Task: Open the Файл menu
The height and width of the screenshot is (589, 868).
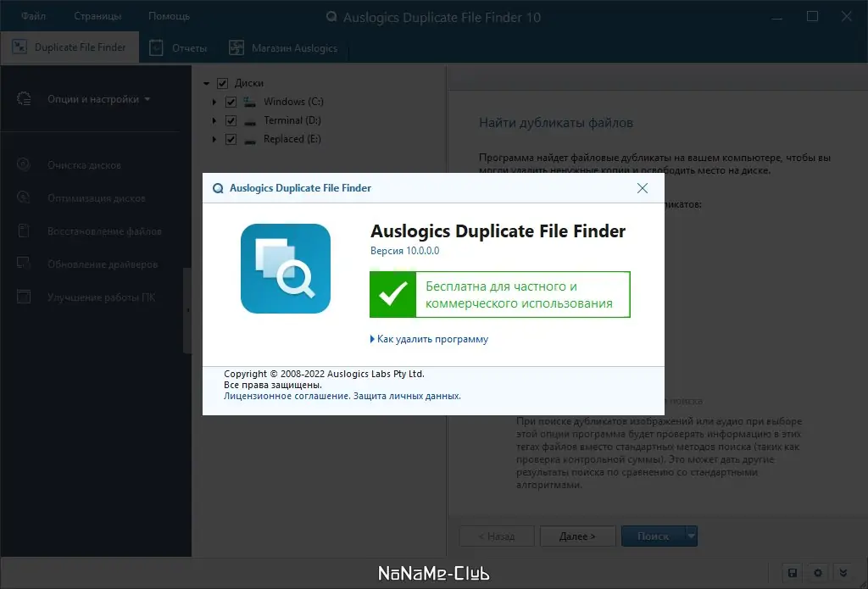Action: pyautogui.click(x=33, y=16)
